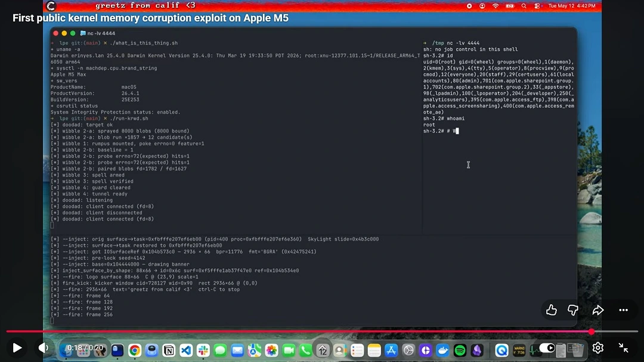Open Docker from the Dock
Screen dimensions: 644x362
(x=442, y=350)
